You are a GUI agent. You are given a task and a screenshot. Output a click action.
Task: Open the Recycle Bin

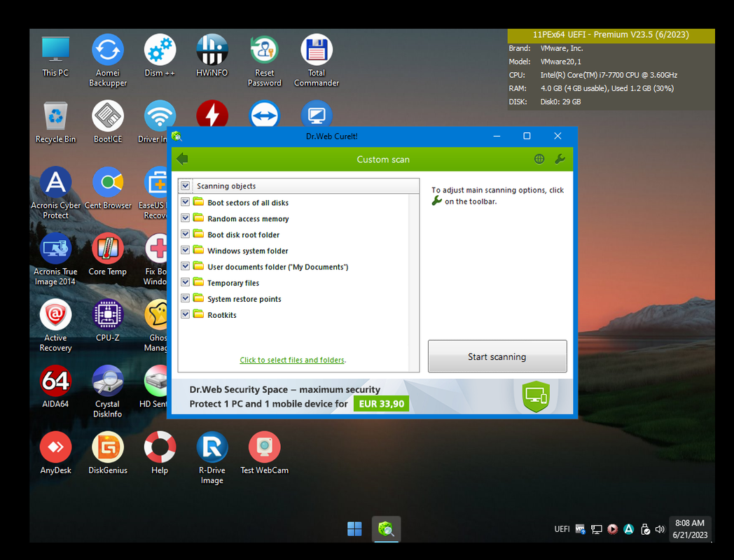coord(55,122)
